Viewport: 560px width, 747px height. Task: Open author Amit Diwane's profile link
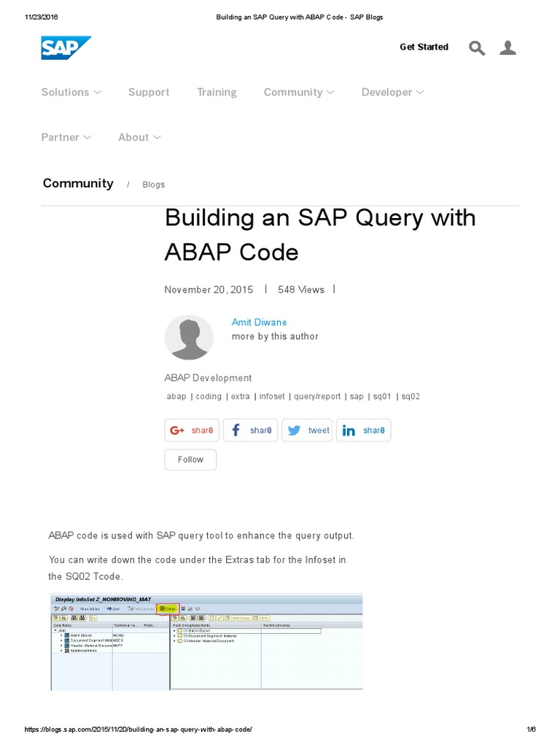pyautogui.click(x=259, y=322)
